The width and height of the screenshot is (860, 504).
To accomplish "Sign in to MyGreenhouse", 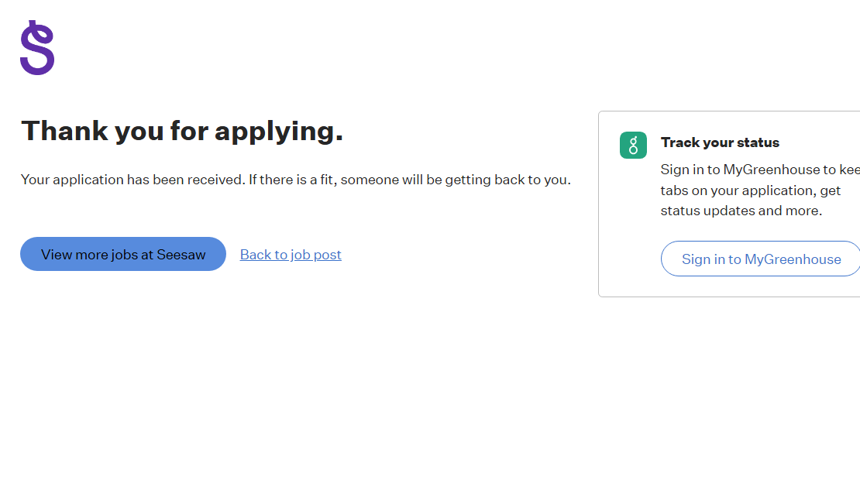I will pyautogui.click(x=761, y=259).
